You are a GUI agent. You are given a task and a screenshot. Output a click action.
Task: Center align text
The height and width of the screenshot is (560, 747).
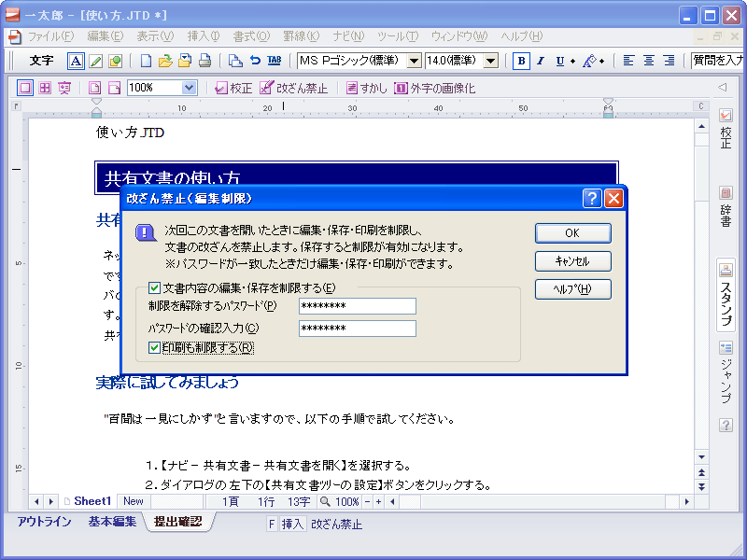coord(648,61)
